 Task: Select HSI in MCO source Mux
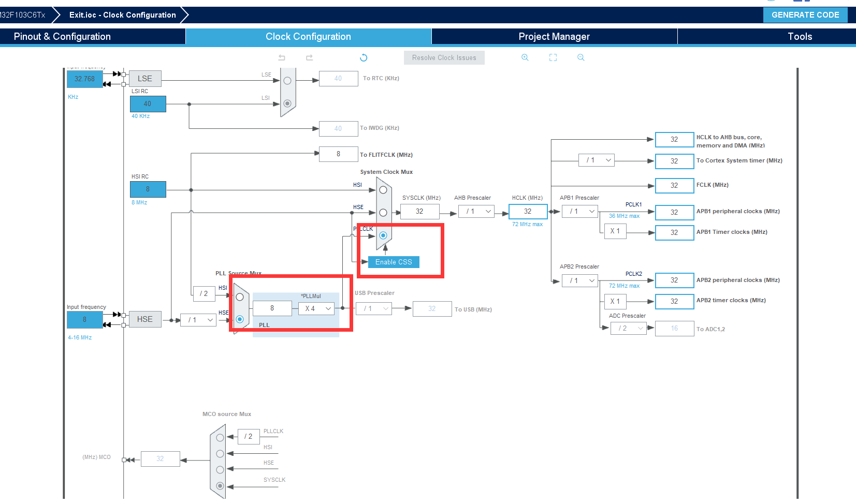click(220, 454)
